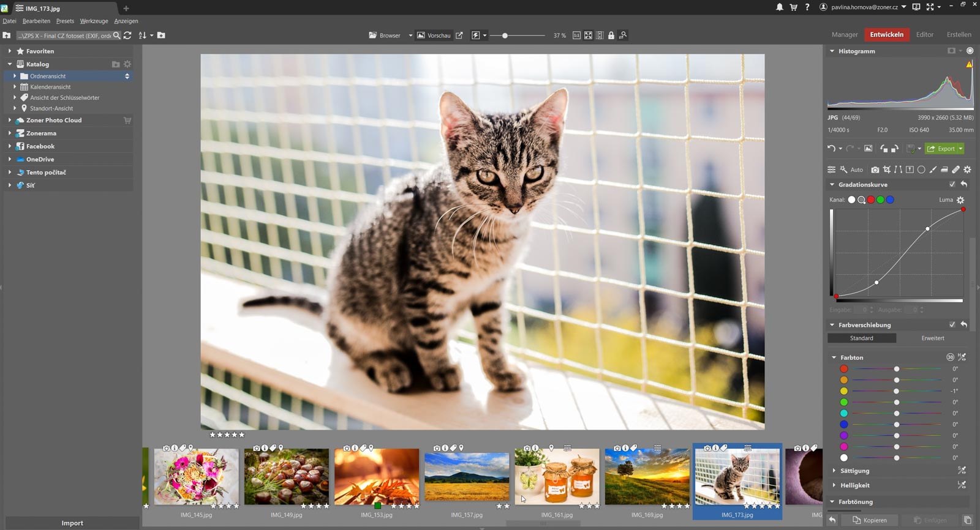Open the Export dropdown arrow

(960, 149)
